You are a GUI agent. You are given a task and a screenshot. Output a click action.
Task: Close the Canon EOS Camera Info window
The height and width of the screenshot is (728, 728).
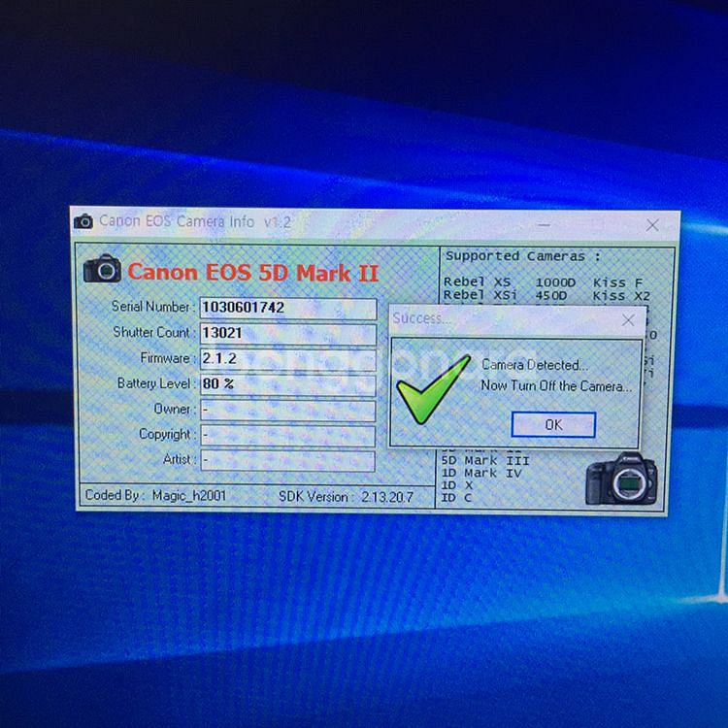pyautogui.click(x=653, y=224)
